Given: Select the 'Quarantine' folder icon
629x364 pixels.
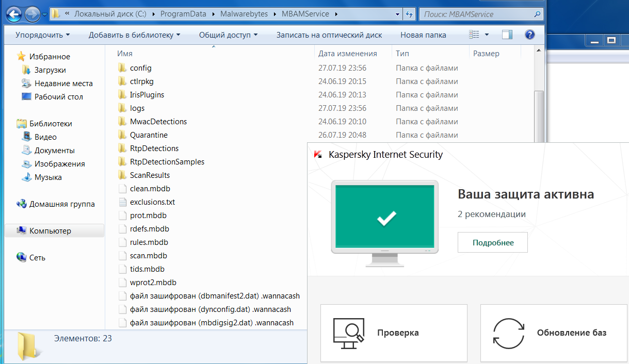Looking at the screenshot, I should 122,135.
